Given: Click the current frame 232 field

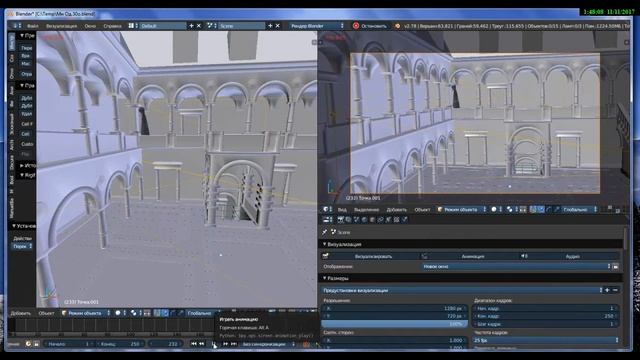Looking at the screenshot, I should pyautogui.click(x=165, y=344).
